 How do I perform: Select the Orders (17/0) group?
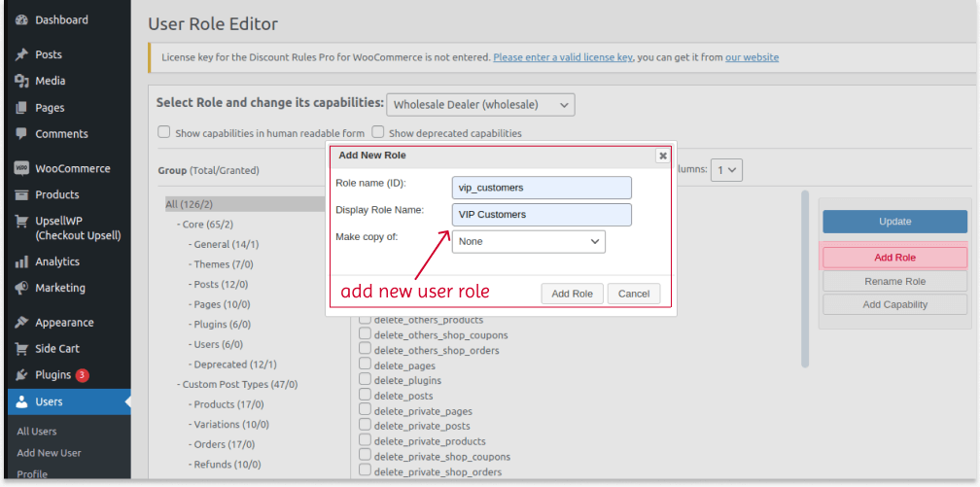click(222, 444)
